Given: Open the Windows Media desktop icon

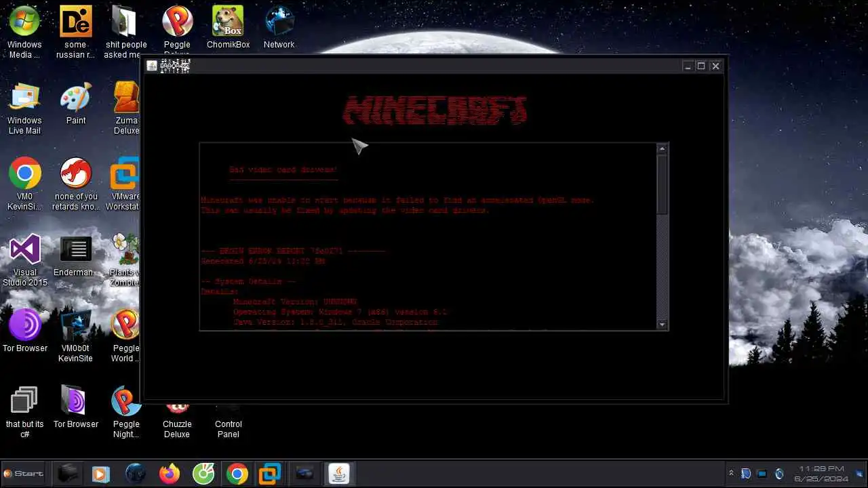Looking at the screenshot, I should (24, 32).
